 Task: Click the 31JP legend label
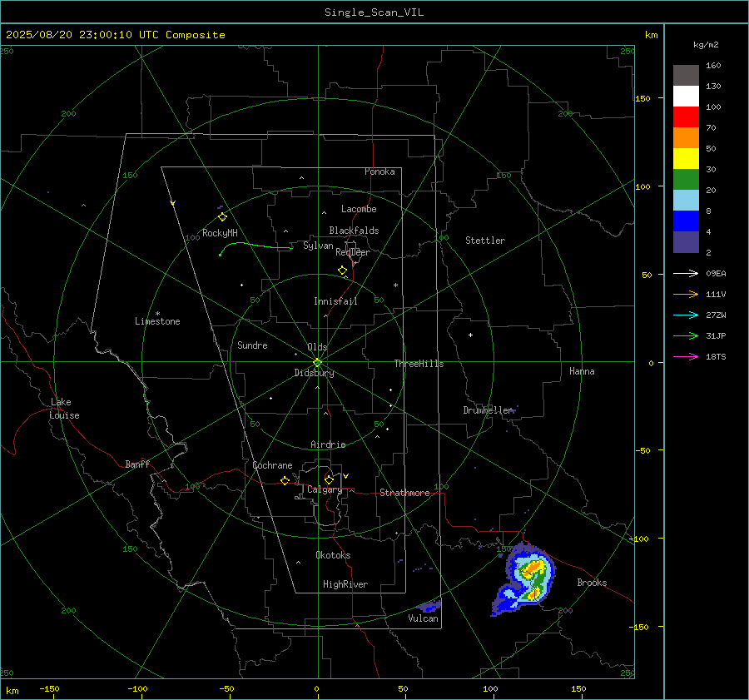point(716,336)
